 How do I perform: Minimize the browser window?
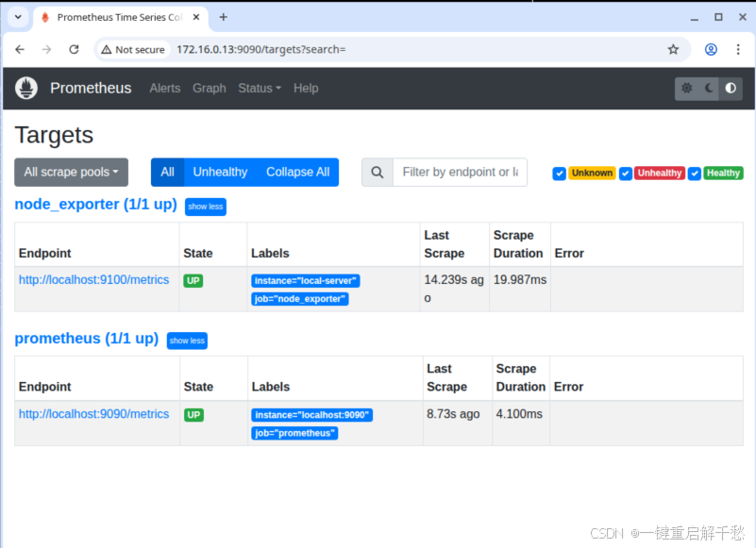[695, 17]
